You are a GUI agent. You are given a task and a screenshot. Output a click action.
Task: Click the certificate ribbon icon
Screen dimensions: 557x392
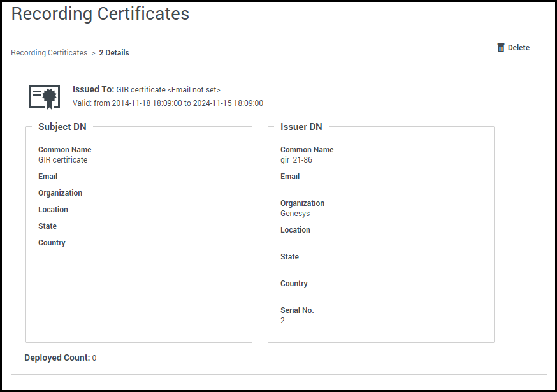[45, 96]
